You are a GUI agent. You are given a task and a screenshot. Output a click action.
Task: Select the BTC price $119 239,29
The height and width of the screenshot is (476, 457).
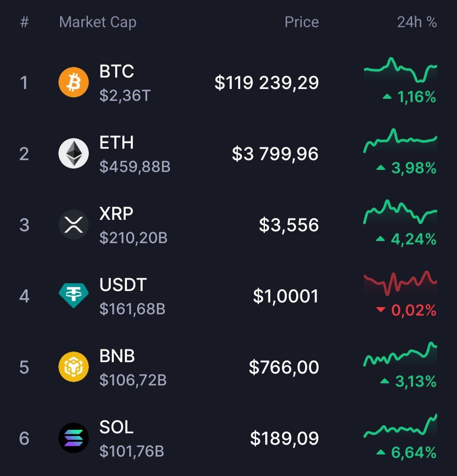point(267,83)
